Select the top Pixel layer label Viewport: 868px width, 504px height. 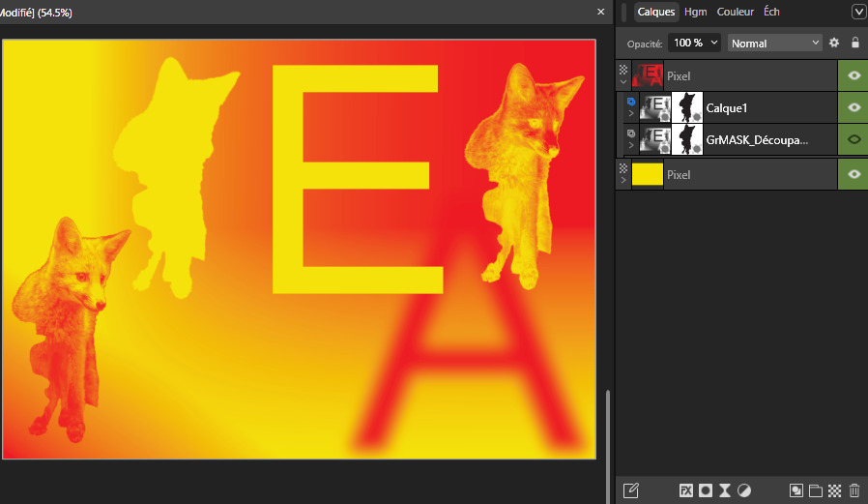point(679,76)
